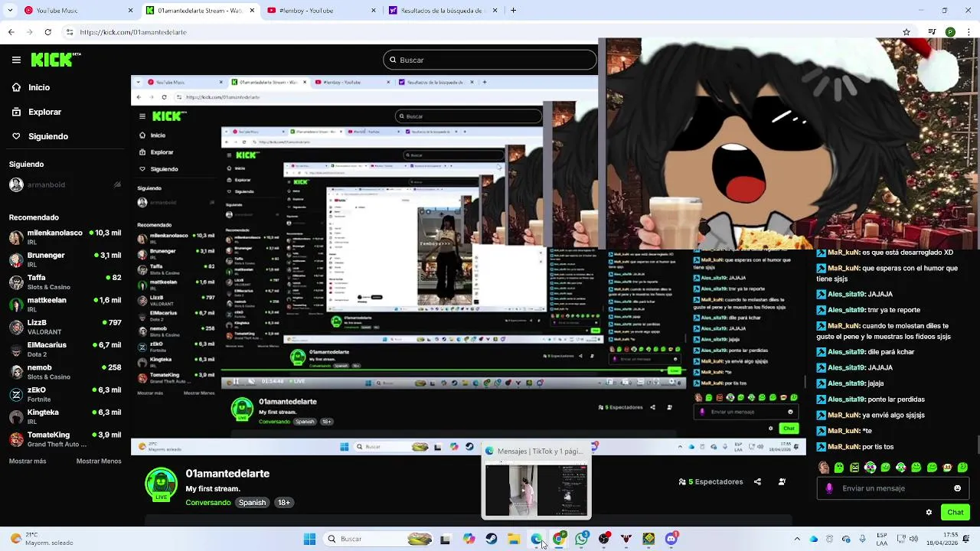Click the 01amantedelarte LIVE avatar
Screen dimensions: 980x551
point(161,484)
